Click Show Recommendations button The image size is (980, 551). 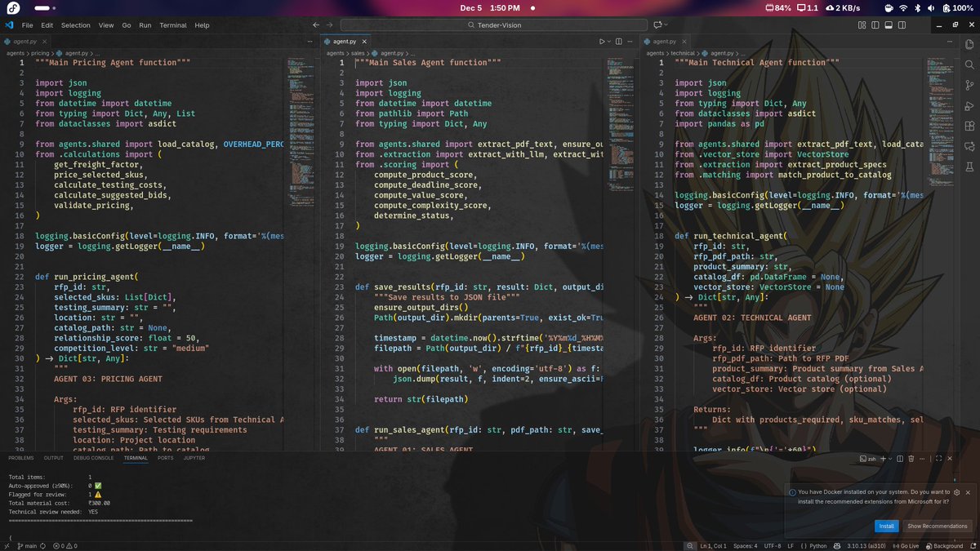[937, 526]
